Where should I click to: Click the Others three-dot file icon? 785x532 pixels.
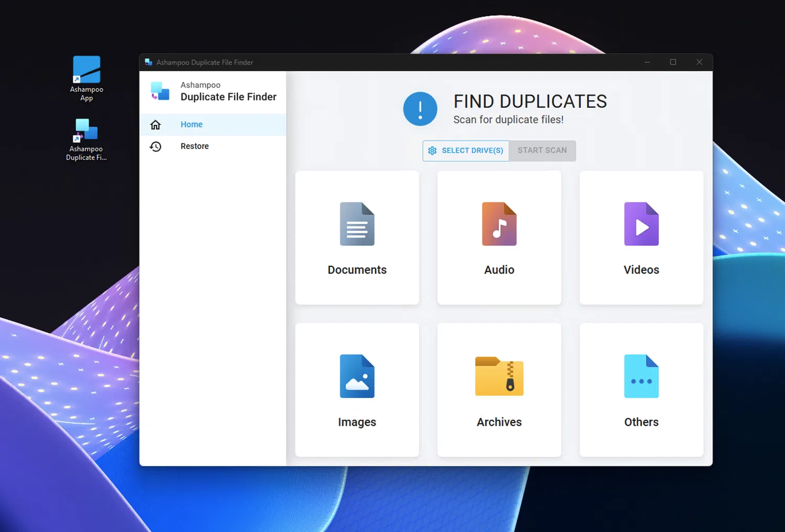642,376
